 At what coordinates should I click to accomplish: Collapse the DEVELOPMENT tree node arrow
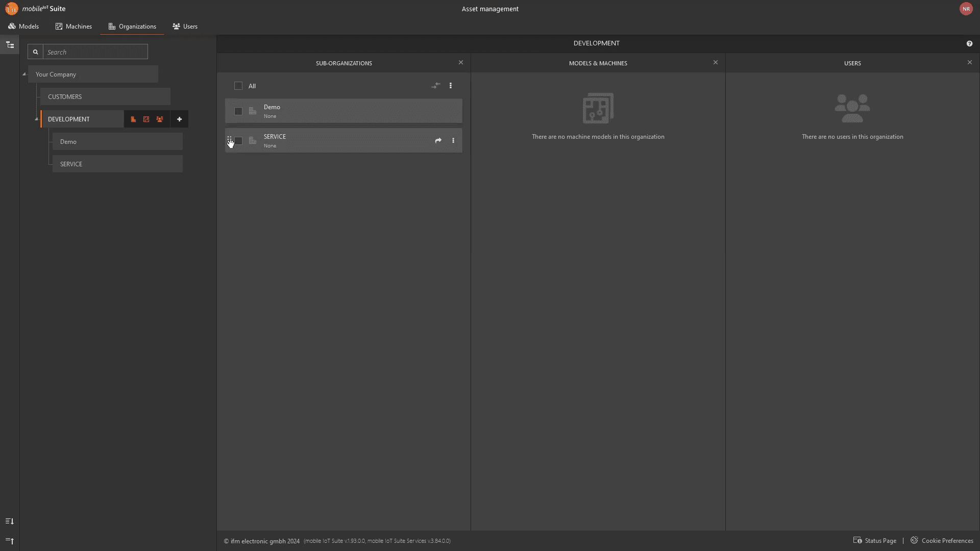(36, 119)
